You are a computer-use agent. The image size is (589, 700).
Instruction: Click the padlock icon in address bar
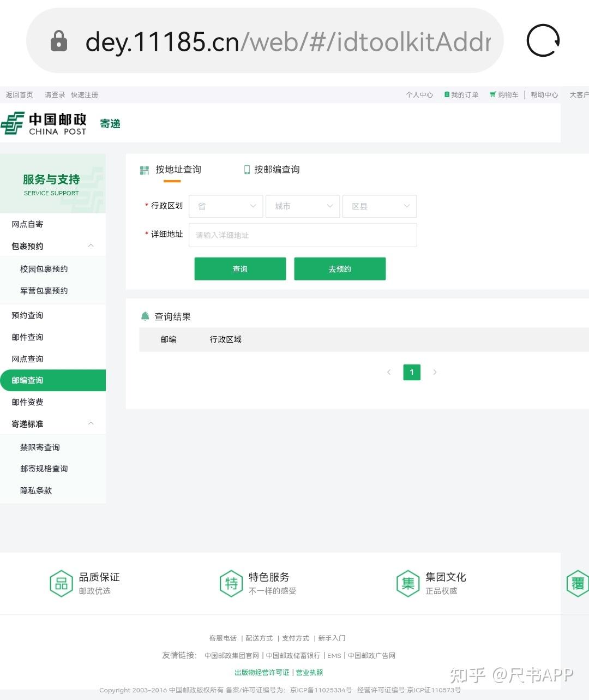tap(58, 40)
